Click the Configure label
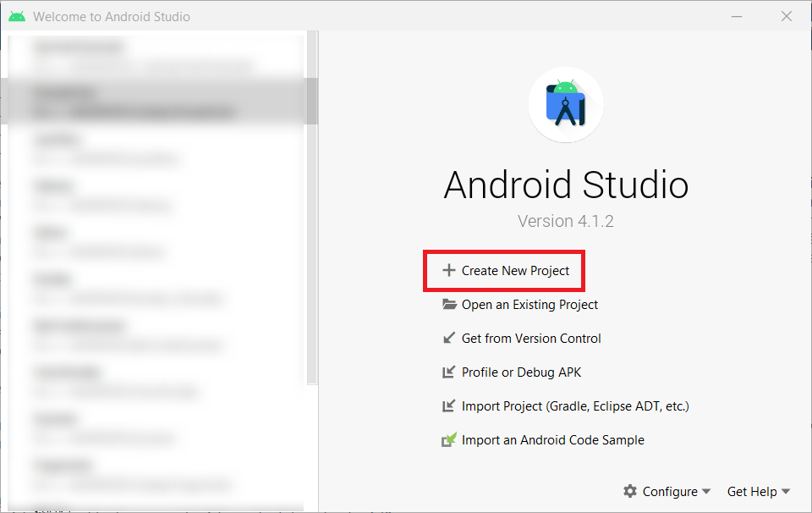Viewport: 812px width, 513px height. pos(670,491)
